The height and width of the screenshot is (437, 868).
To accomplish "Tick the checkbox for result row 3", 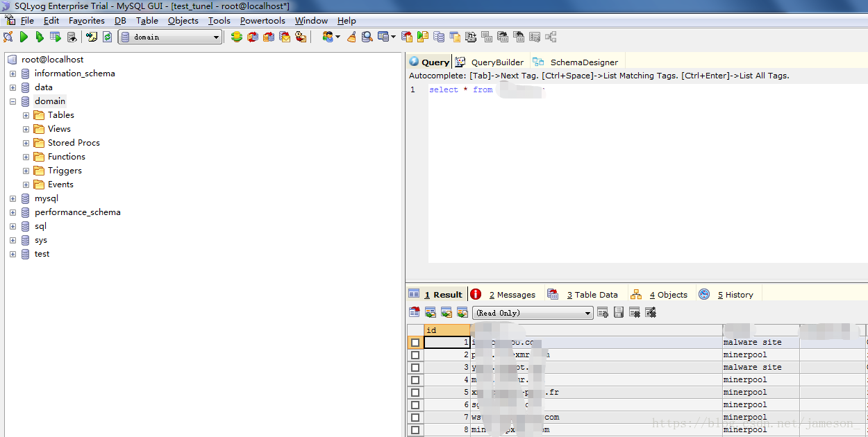I will pos(415,368).
